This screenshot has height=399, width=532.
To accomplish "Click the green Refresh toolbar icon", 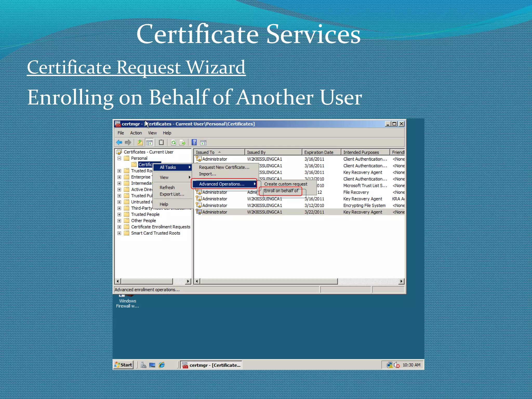I will coord(174,142).
